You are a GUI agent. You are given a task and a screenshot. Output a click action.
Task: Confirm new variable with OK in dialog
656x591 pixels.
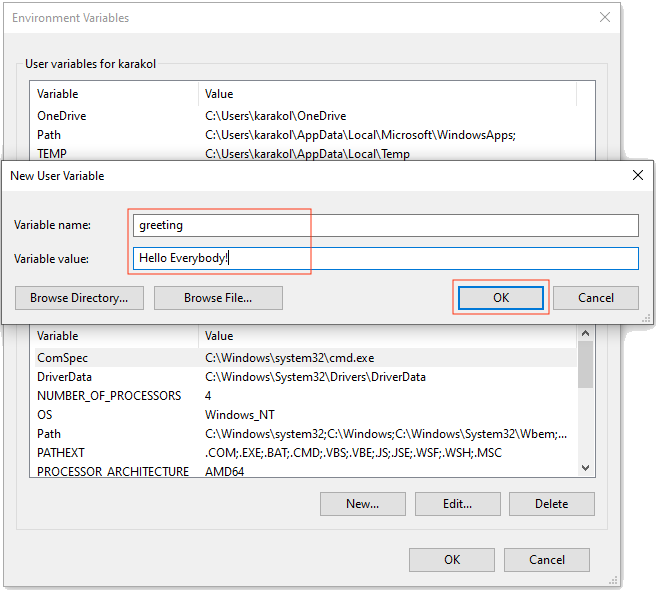pos(501,298)
